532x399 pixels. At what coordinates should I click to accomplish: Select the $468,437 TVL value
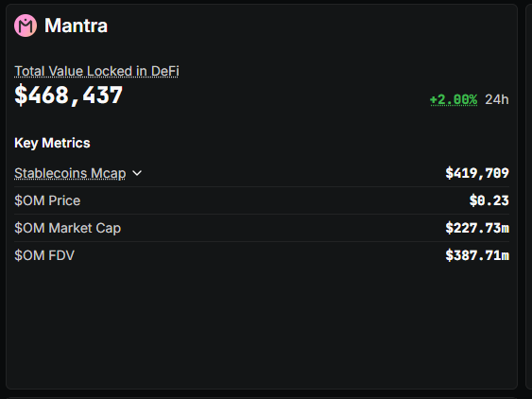(68, 95)
